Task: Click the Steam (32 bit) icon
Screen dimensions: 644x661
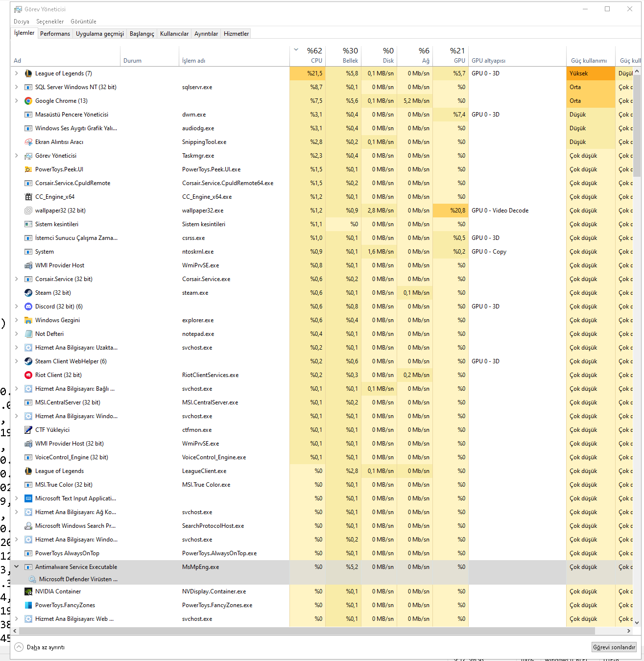Action: tap(28, 293)
